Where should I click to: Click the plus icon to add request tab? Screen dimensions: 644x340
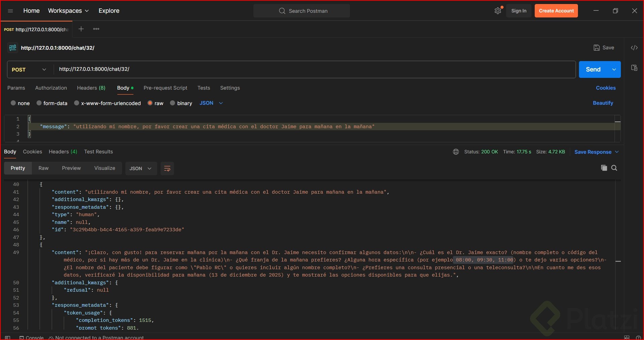[x=81, y=29]
